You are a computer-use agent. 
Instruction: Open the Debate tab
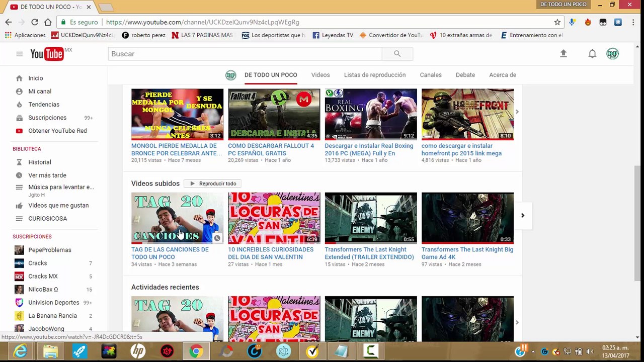coord(465,75)
